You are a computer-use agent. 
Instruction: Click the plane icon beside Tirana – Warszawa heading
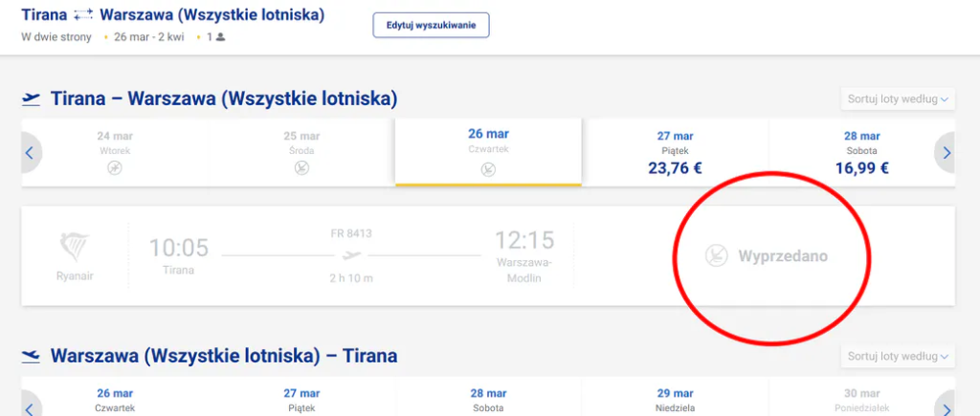[32, 99]
